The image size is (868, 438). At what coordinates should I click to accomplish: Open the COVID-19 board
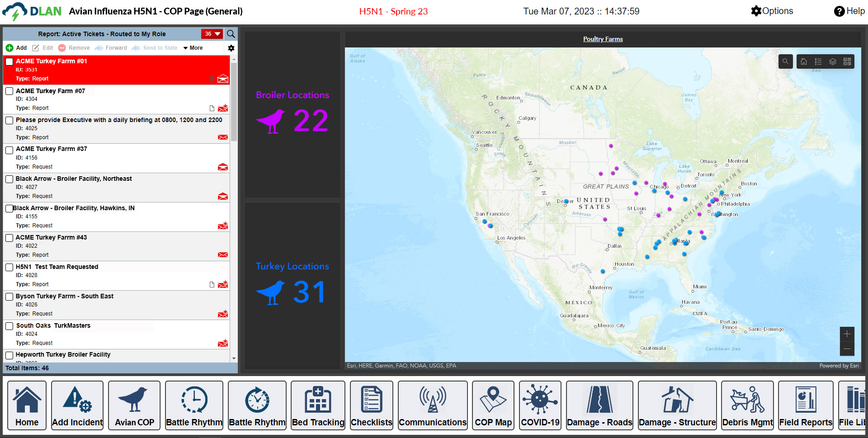coord(540,405)
